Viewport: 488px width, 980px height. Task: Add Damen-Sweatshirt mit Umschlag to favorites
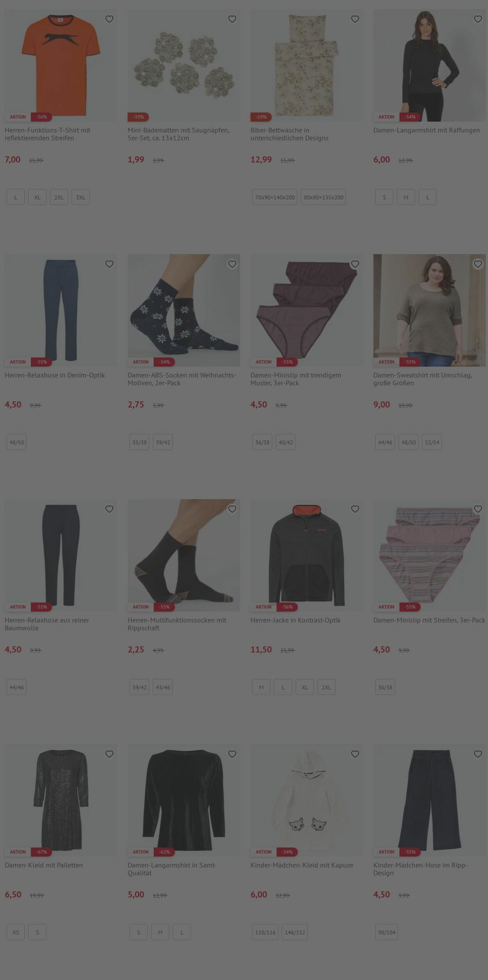coord(478,264)
